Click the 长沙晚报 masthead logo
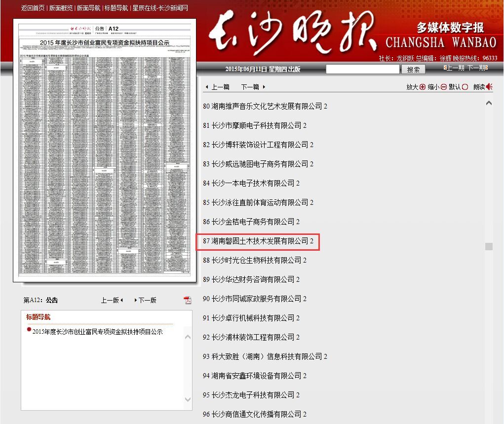504x424 pixels. pos(293,32)
